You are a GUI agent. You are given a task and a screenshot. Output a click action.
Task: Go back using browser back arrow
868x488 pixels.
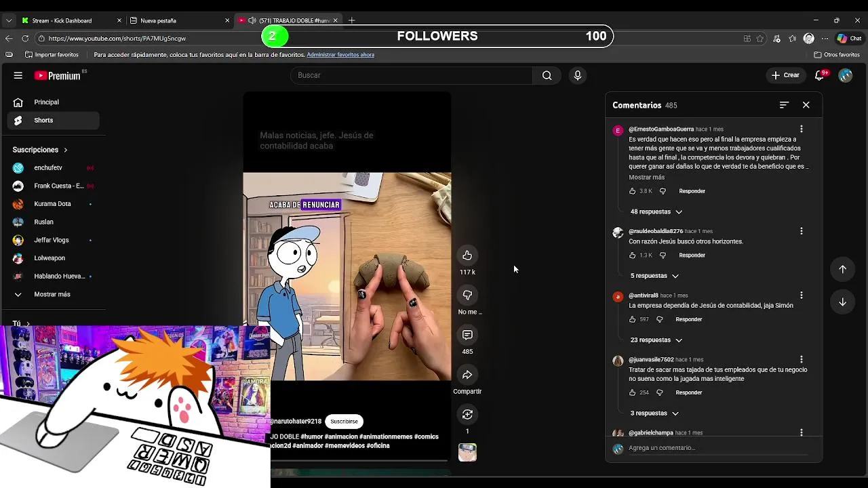[9, 39]
